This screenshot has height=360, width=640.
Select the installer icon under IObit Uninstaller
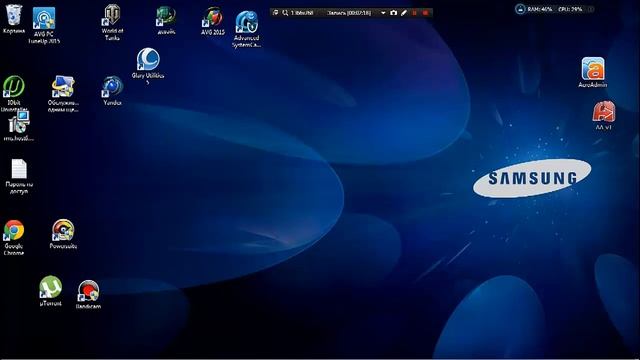click(x=19, y=126)
